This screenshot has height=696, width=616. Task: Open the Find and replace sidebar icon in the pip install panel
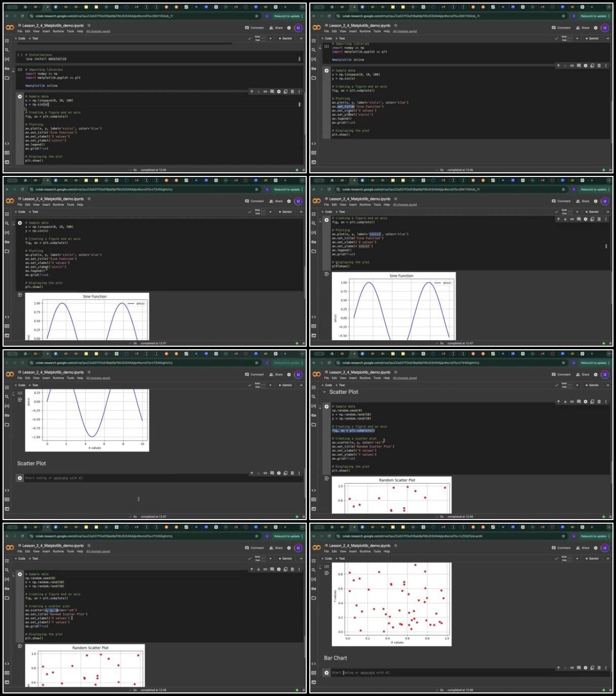click(x=7, y=50)
